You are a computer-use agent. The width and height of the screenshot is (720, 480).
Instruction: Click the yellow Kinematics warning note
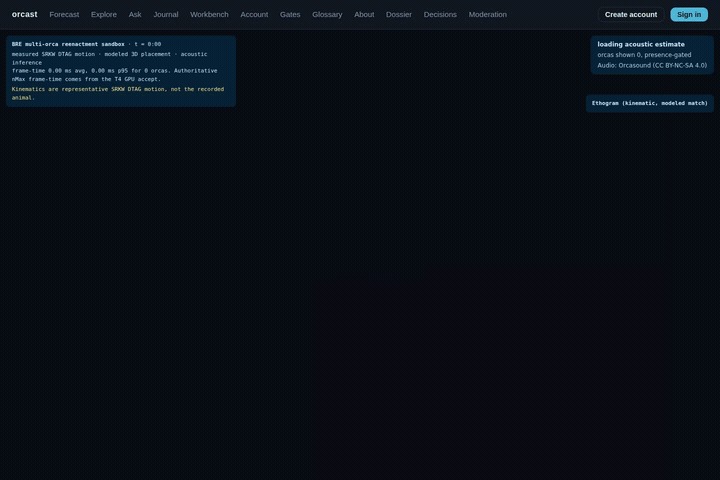pos(118,93)
